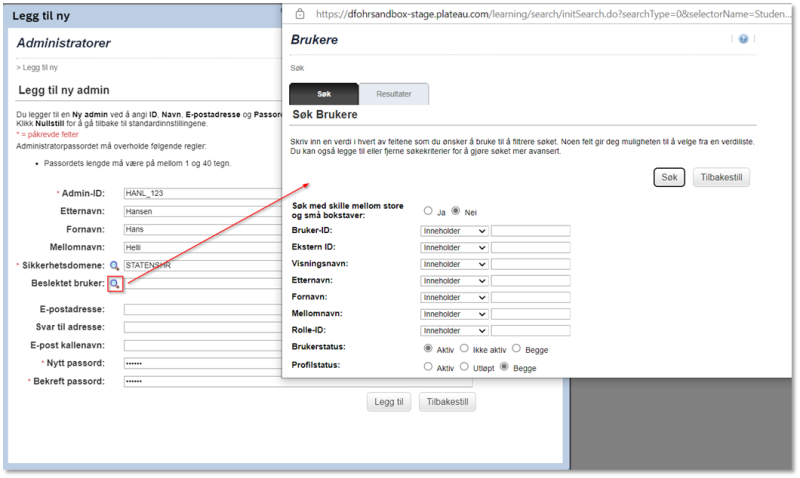Open the Ekstern ID Inneholder dropdown

coord(454,248)
